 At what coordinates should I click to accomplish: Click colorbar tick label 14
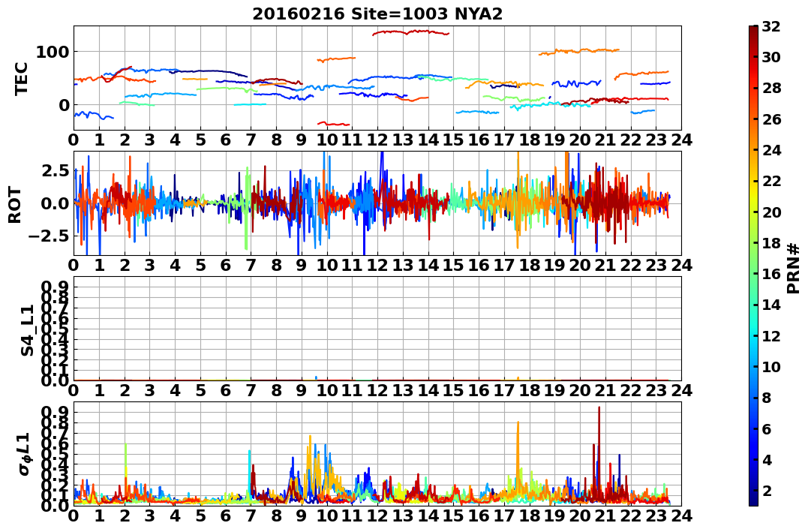[x=771, y=305]
